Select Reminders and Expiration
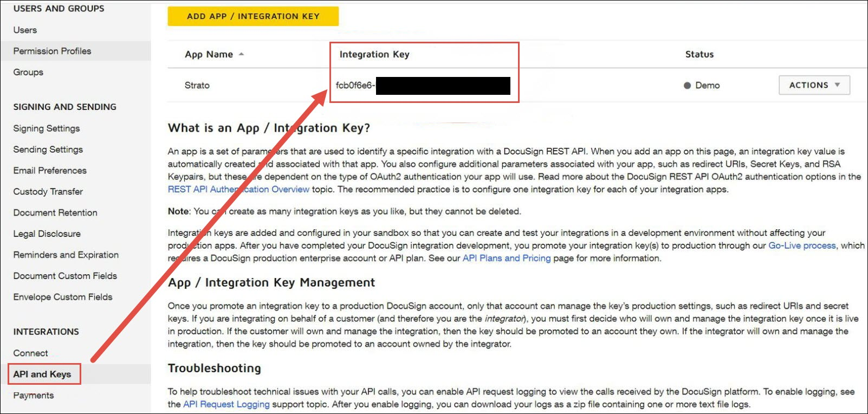Image resolution: width=868 pixels, height=414 pixels. [66, 255]
